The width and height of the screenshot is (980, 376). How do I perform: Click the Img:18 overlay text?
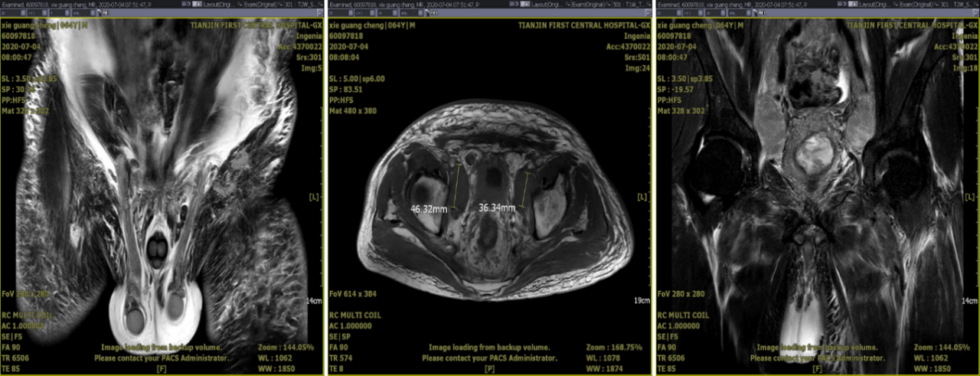(967, 67)
